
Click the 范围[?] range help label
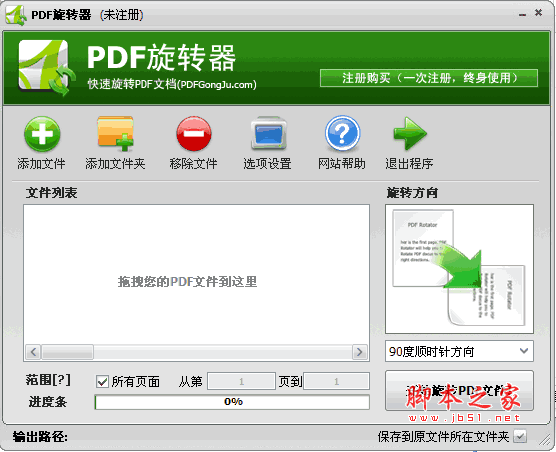click(x=48, y=380)
